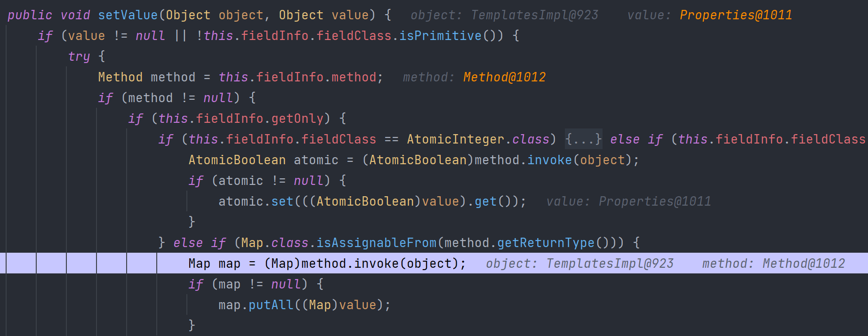Expand the folded {...} code block
The width and height of the screenshot is (868, 336).
pyautogui.click(x=584, y=139)
